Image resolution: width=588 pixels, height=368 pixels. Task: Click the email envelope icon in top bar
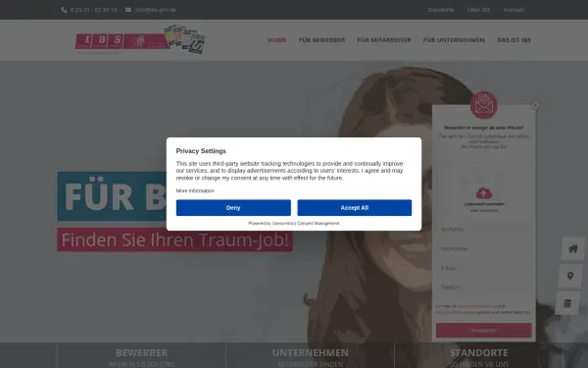pyautogui.click(x=128, y=10)
